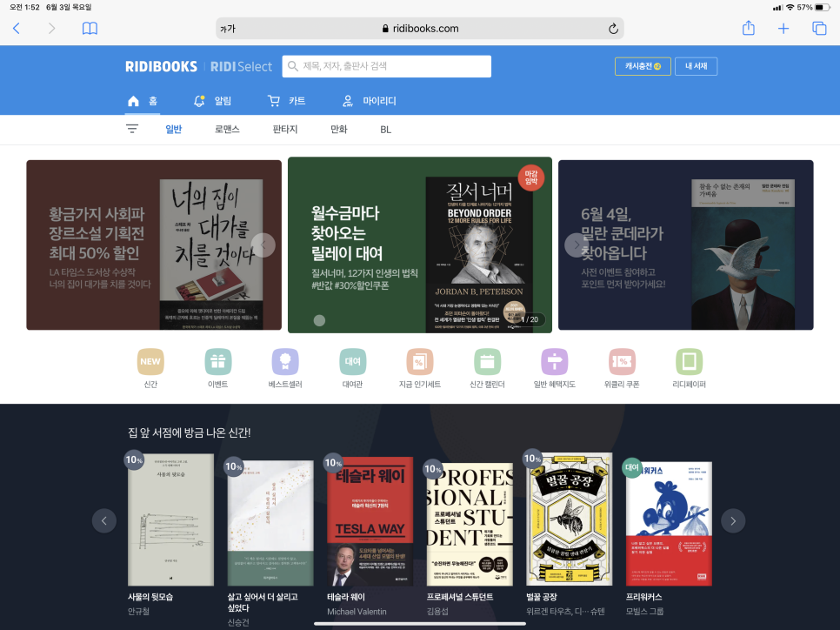The width and height of the screenshot is (840, 630).
Task: Open 프로페셔널 스튜던트 book cover
Action: tap(470, 526)
